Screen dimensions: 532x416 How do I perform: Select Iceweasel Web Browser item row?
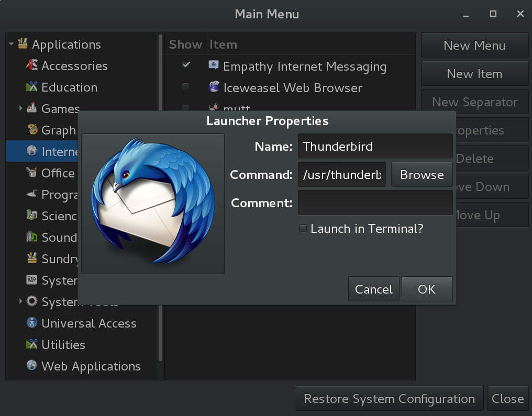pyautogui.click(x=291, y=87)
